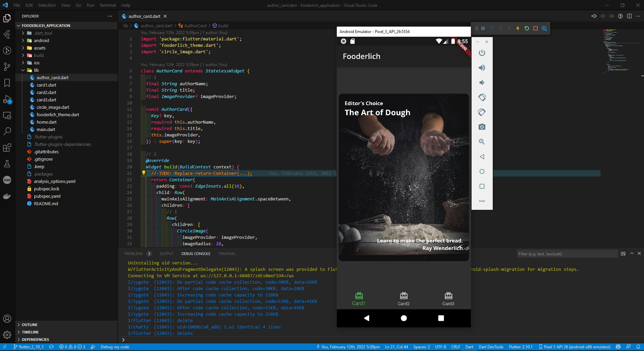644x351 pixels.
Task: Open the Extensions view from activity bar
Action: [7, 148]
